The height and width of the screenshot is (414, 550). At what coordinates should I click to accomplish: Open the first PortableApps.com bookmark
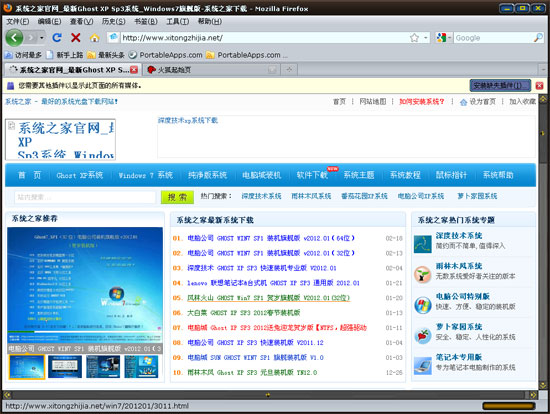pos(165,55)
